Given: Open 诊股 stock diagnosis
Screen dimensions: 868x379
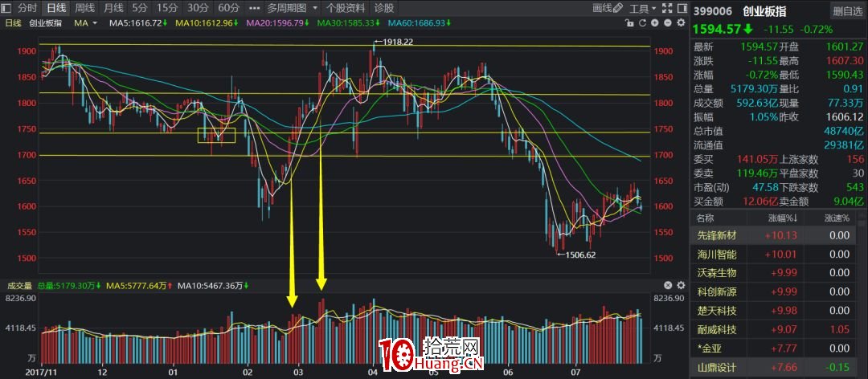Looking at the screenshot, I should 384,8.
